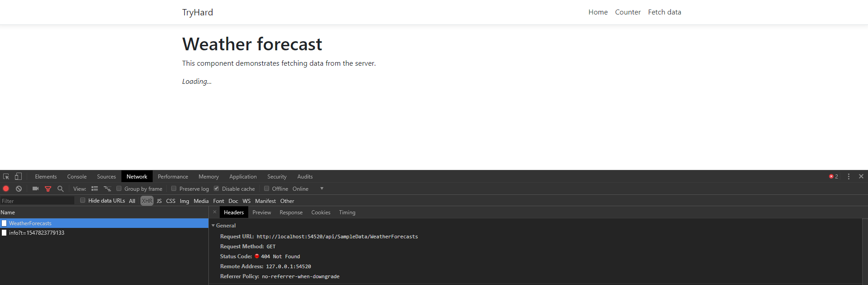Switch to Elements panel tab
Screen dimensions: 868x285
coord(46,177)
